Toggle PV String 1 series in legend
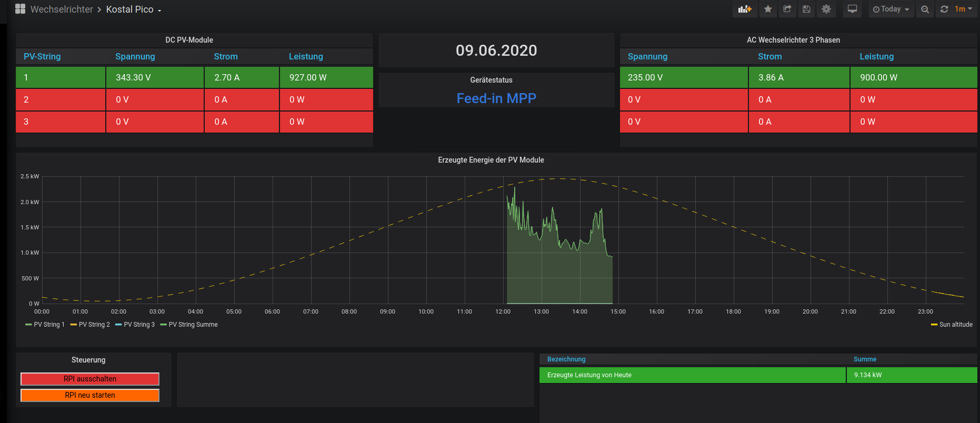 [48, 325]
